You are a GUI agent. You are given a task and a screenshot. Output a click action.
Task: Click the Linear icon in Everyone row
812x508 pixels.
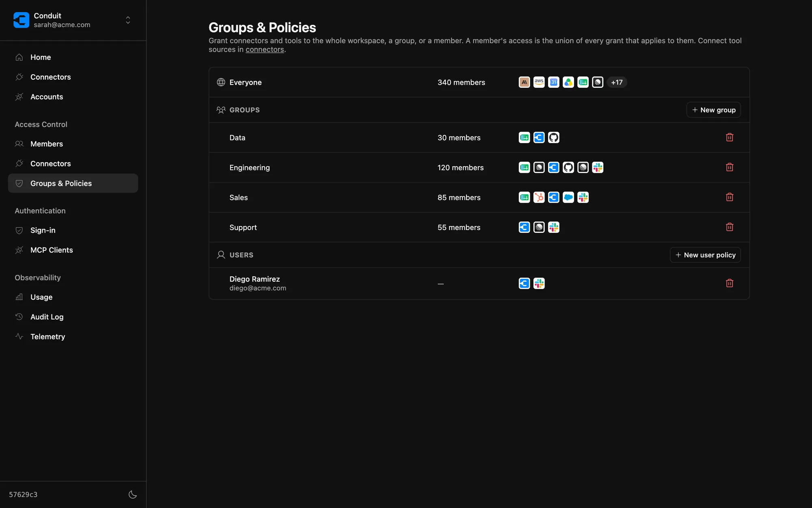(597, 82)
